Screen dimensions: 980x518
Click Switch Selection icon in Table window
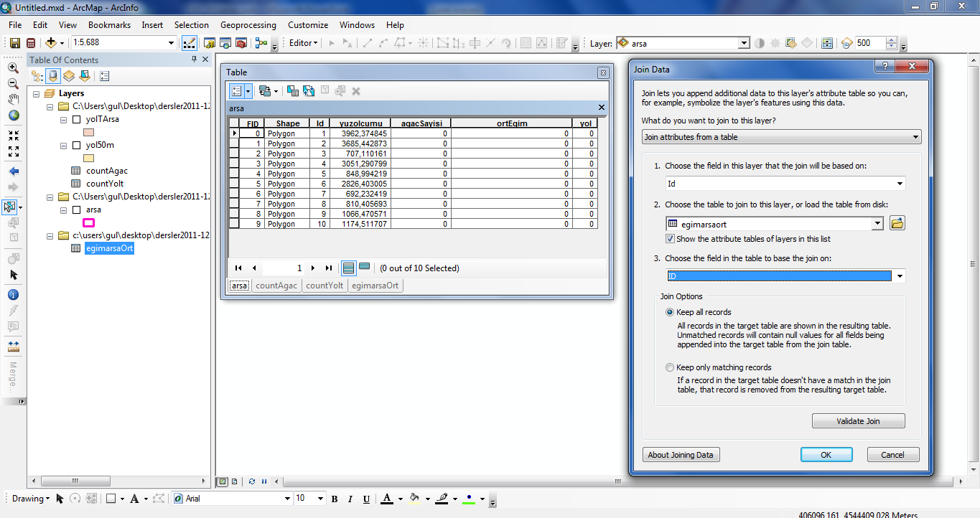(309, 91)
